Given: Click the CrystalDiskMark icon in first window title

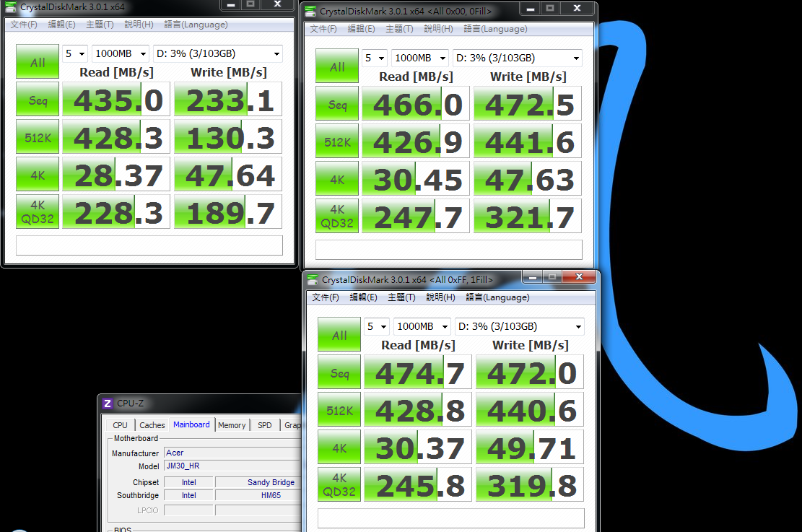Looking at the screenshot, I should coord(10,7).
